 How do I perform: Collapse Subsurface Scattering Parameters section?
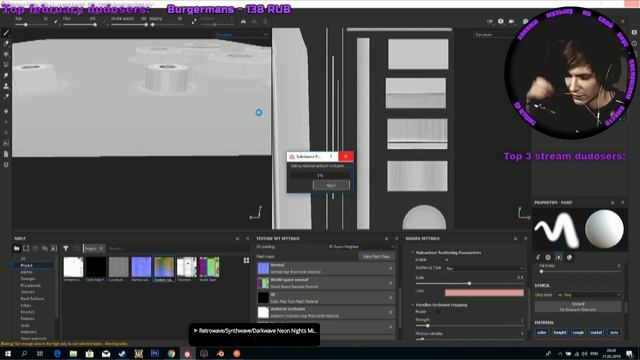pos(413,253)
